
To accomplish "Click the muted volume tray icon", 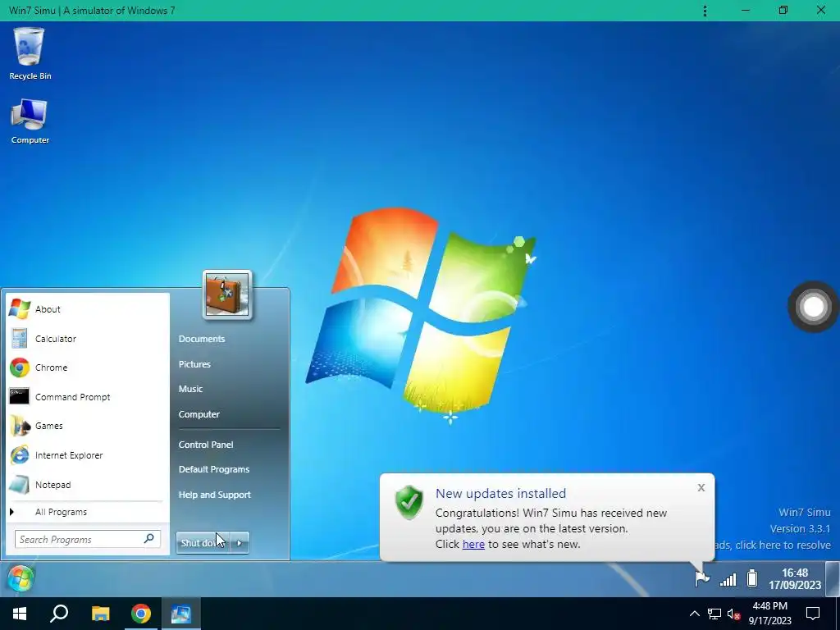I will (733, 614).
